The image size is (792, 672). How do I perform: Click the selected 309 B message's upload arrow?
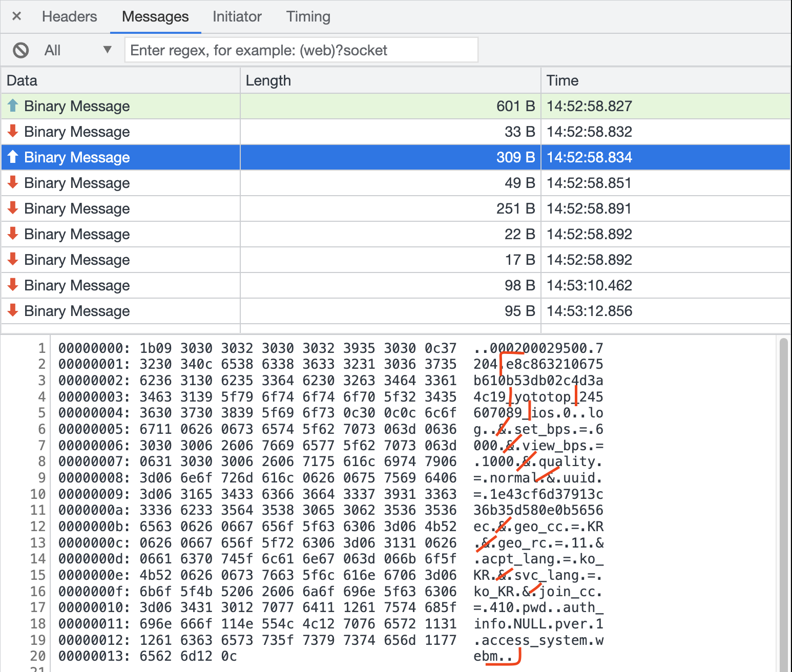point(13,157)
